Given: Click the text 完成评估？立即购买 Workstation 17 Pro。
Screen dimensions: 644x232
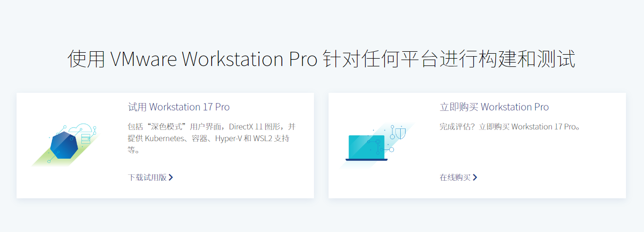Looking at the screenshot, I should click(x=510, y=127).
